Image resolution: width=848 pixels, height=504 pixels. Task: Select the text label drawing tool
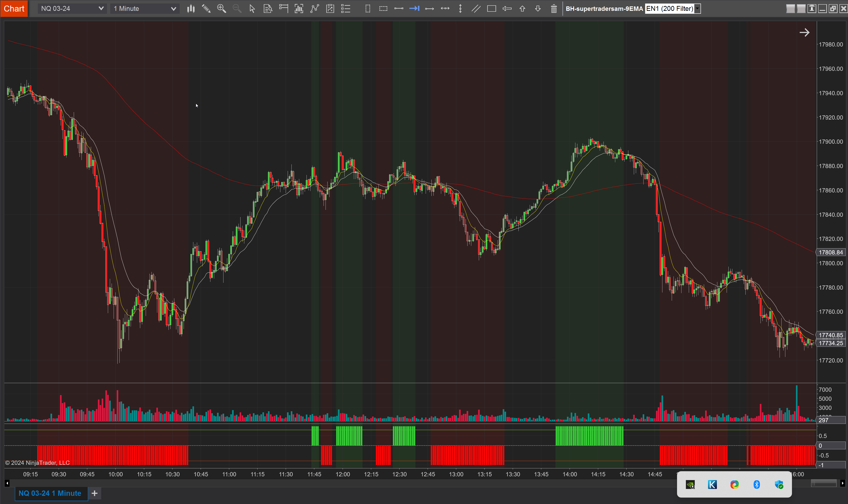coord(507,8)
